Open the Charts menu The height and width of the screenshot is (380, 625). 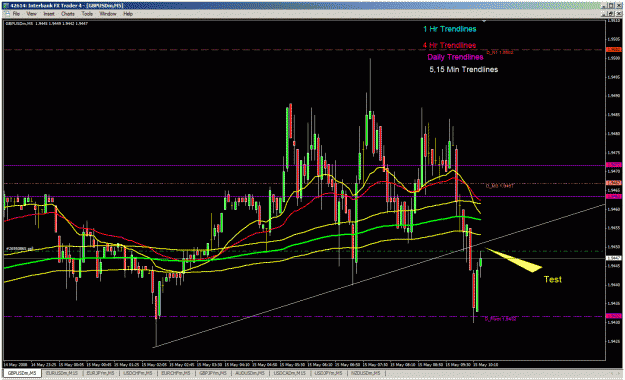tap(68, 14)
